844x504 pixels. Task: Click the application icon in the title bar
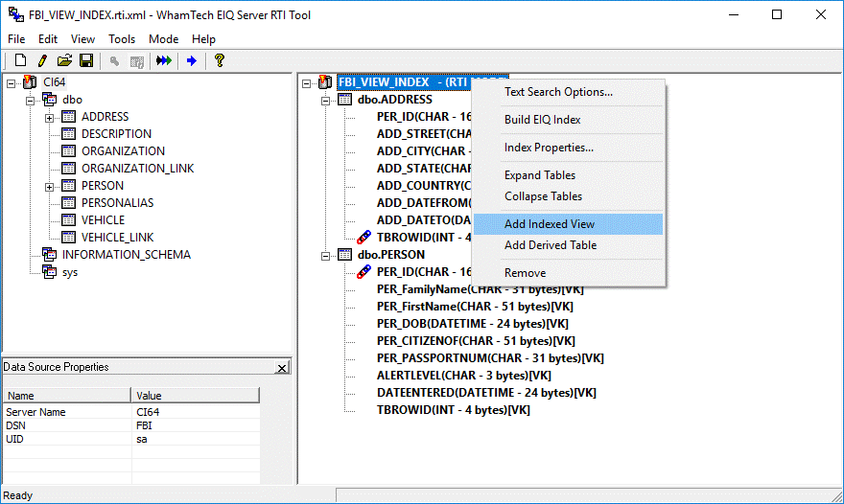16,14
